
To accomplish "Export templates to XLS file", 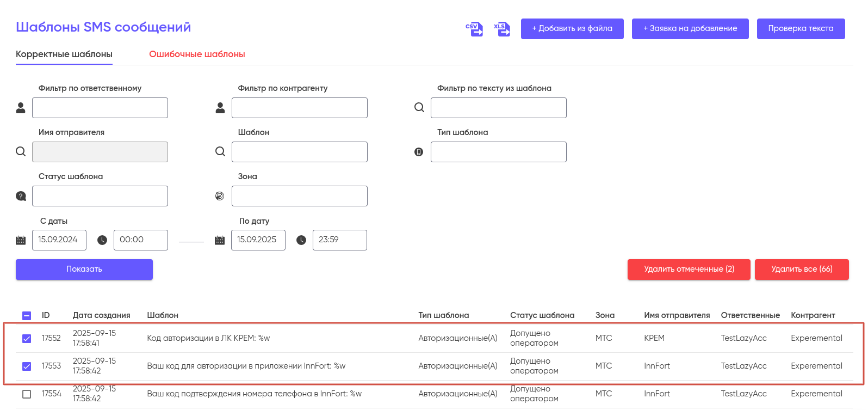I will coord(501,29).
